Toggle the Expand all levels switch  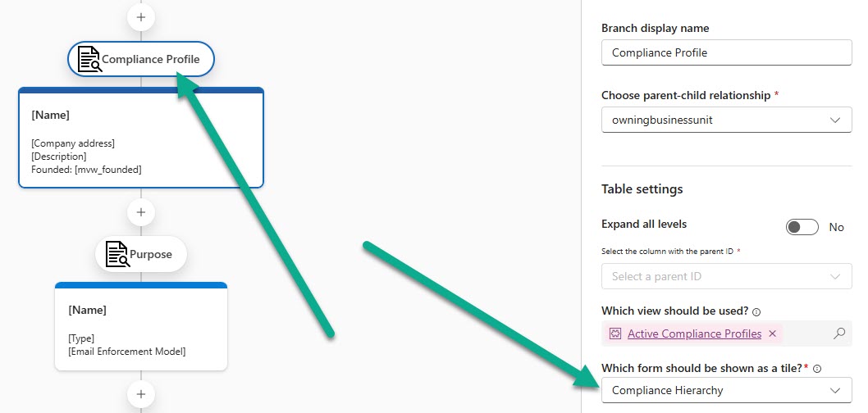coord(802,227)
